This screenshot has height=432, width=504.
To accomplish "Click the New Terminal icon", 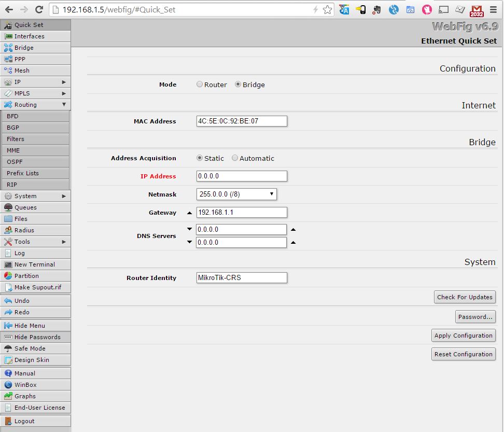I will (x=8, y=264).
